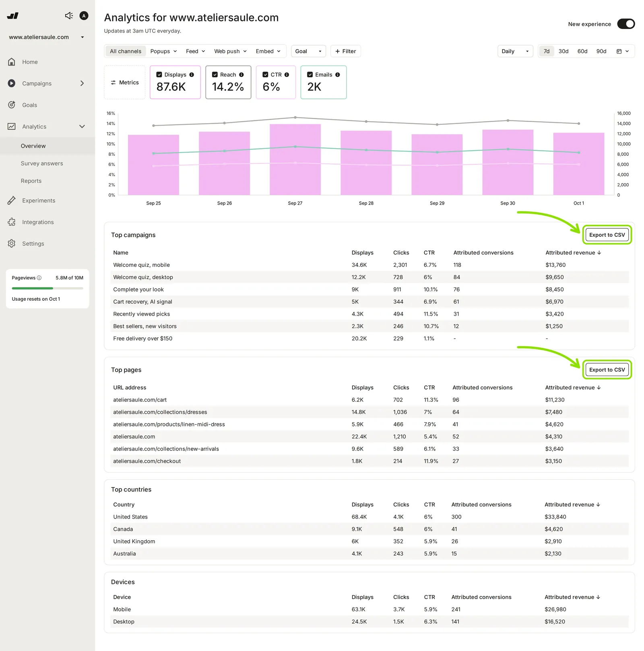Screen dimensions: 644x651
Task: Open the website selector dropdown
Action: pyautogui.click(x=47, y=37)
